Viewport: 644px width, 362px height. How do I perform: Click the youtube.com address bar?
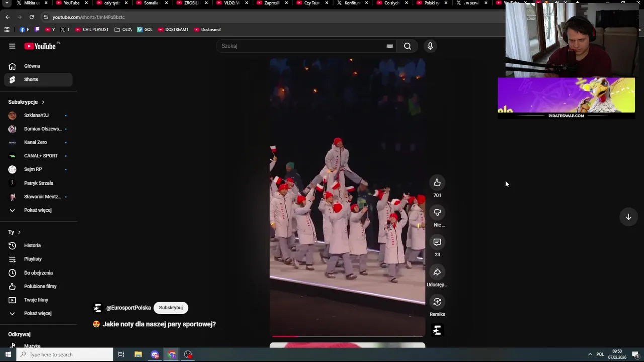(272, 17)
